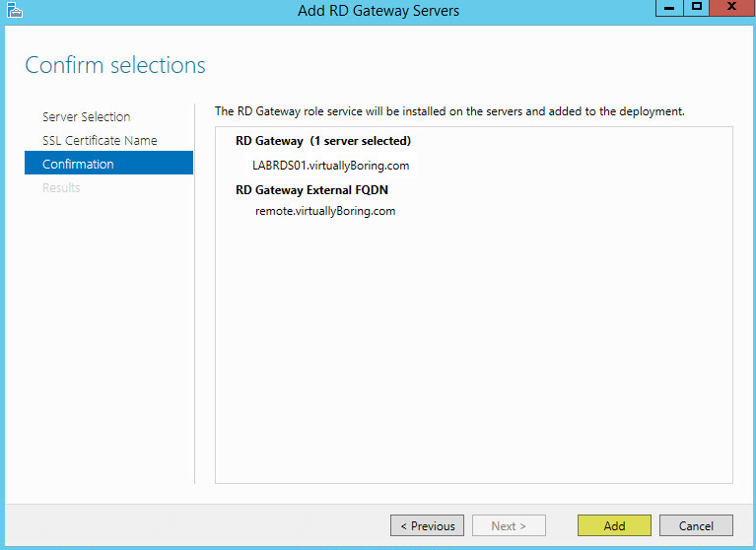Cancel the wizard
The image size is (756, 550).
(x=696, y=525)
